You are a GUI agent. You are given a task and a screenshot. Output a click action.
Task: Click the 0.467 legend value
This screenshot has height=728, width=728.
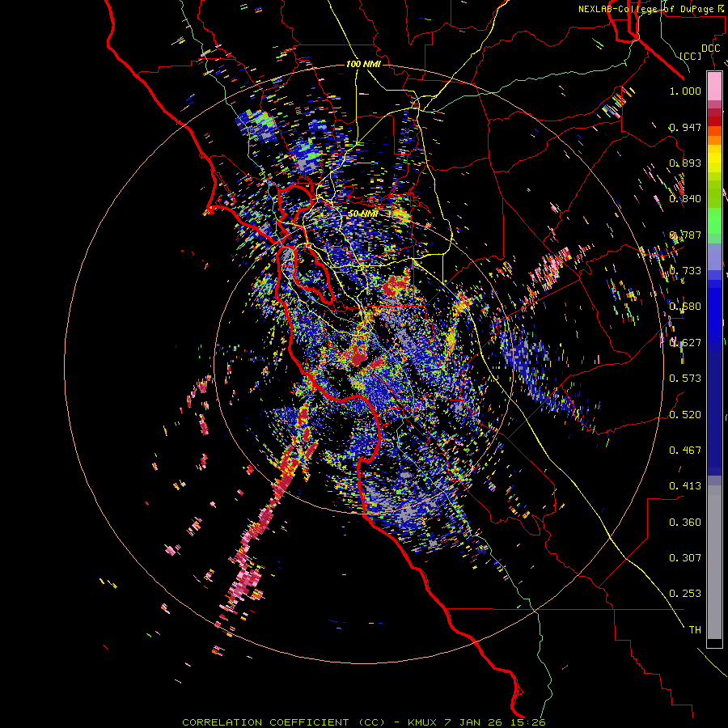pyautogui.click(x=685, y=451)
